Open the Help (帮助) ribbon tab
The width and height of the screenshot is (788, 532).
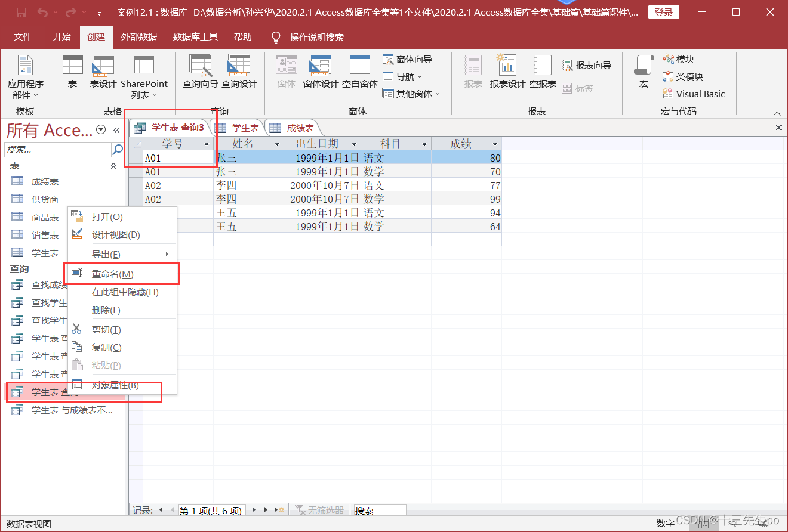[x=242, y=37]
